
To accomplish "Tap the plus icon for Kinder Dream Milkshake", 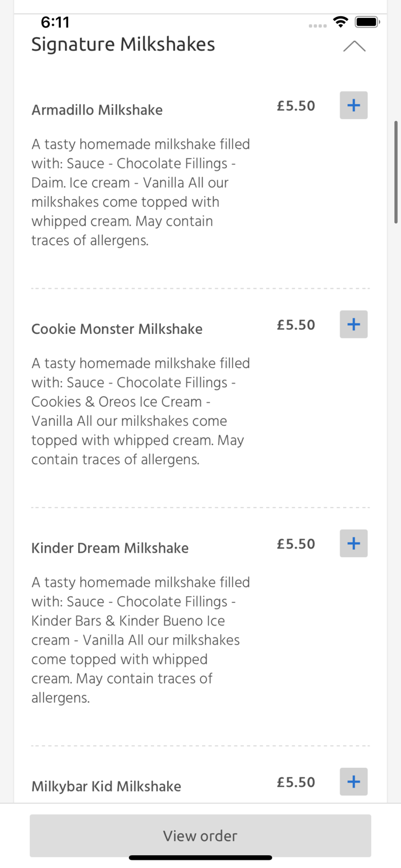I will [x=353, y=543].
